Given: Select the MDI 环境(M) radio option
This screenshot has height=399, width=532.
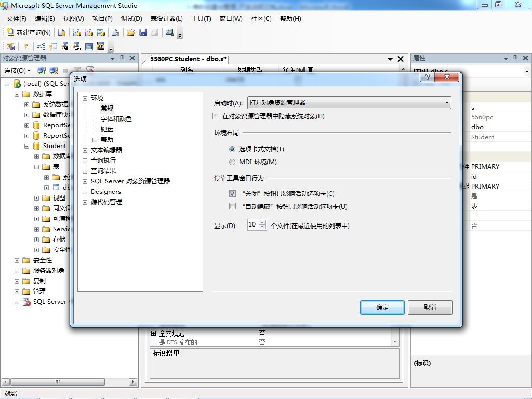Looking at the screenshot, I should (232, 162).
